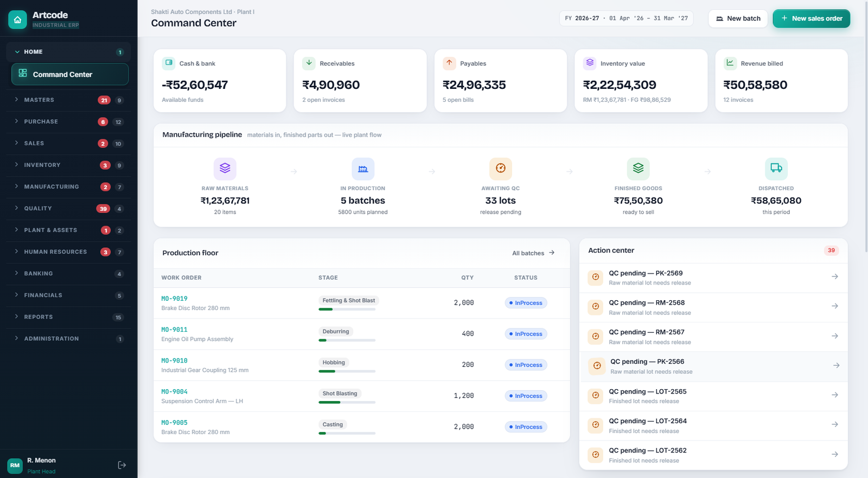Screen dimensions: 868x478
Task: Open work order MO-9010
Action: 174,361
